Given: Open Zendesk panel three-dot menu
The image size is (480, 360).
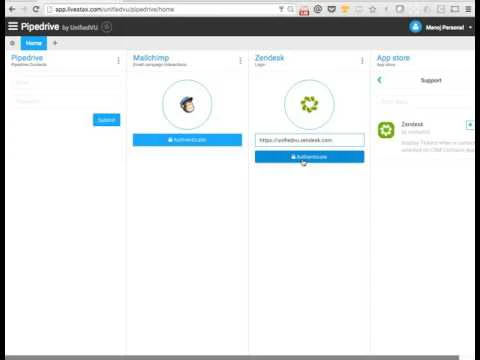Looking at the screenshot, I should pos(362,60).
